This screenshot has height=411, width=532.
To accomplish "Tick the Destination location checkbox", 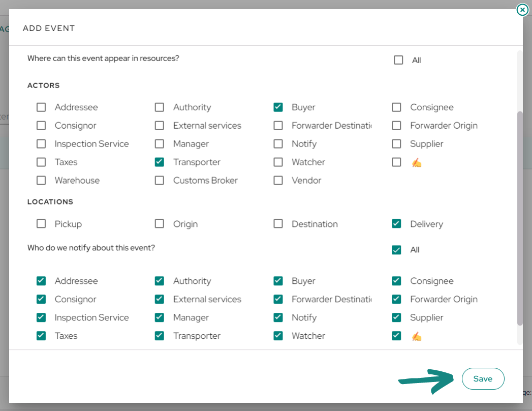I will click(278, 223).
